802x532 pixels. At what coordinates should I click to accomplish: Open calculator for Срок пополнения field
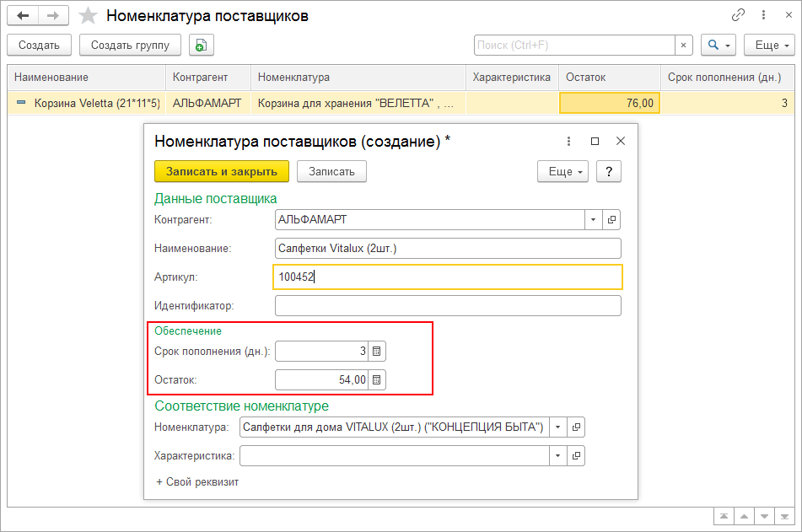click(378, 352)
